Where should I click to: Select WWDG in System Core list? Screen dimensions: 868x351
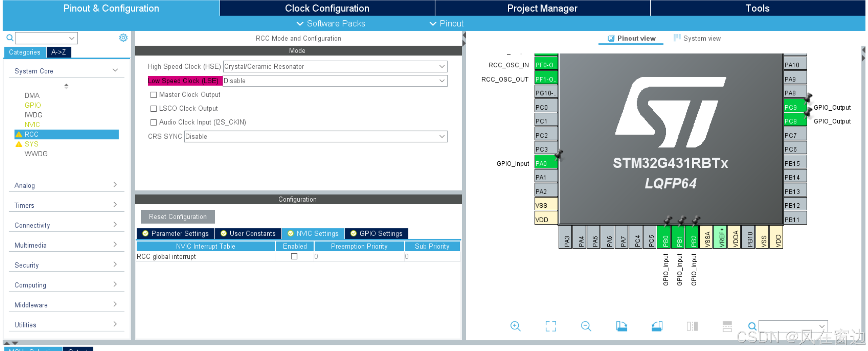[36, 154]
